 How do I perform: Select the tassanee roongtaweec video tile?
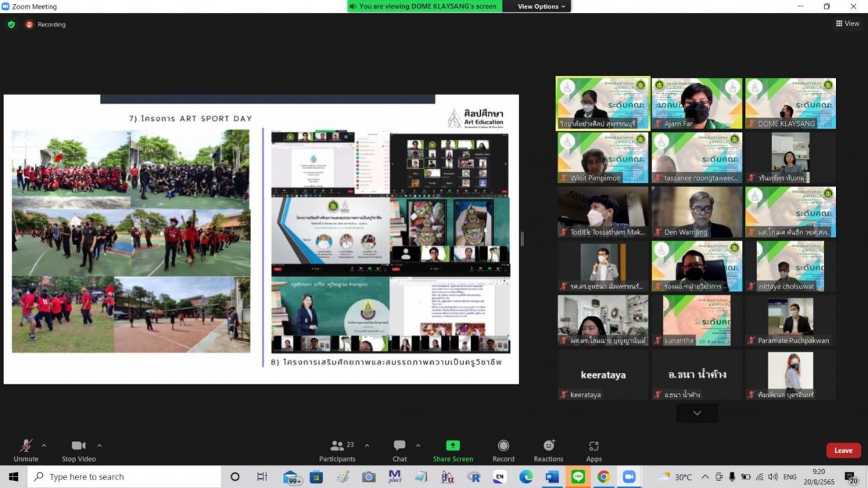pos(697,158)
